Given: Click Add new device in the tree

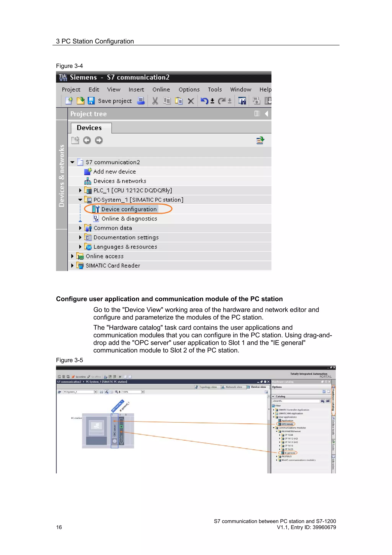Looking at the screenshot, I should pos(114,172).
